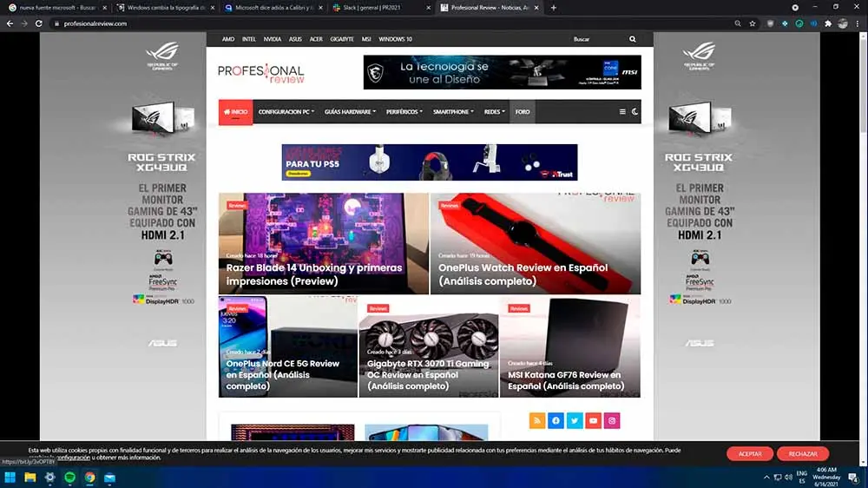The image size is (868, 488).
Task: Toggle dark mode with the moon icon
Action: click(x=635, y=112)
